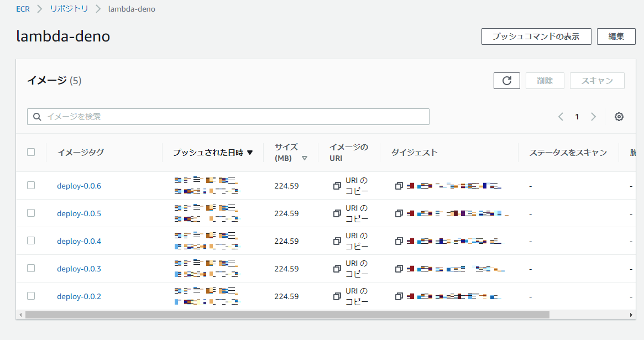Click the refresh icon above the image list
644x340 pixels.
click(506, 80)
